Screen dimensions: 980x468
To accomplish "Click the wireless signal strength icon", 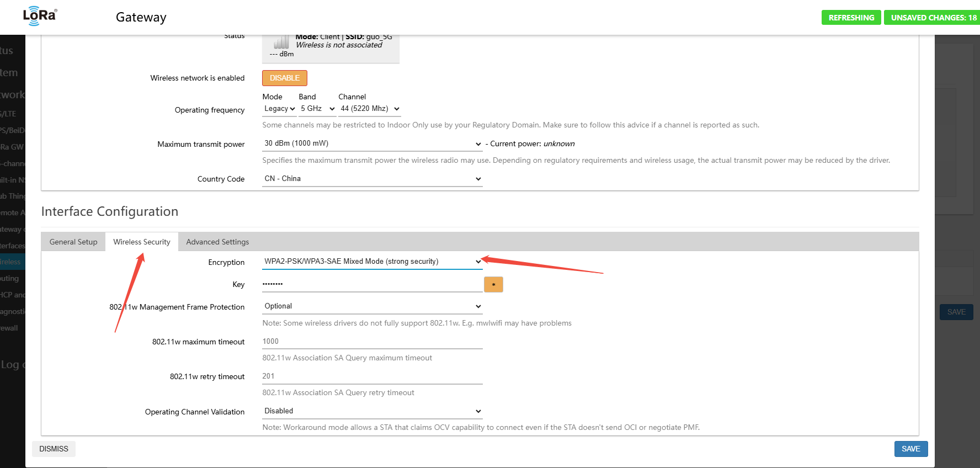I will 281,42.
